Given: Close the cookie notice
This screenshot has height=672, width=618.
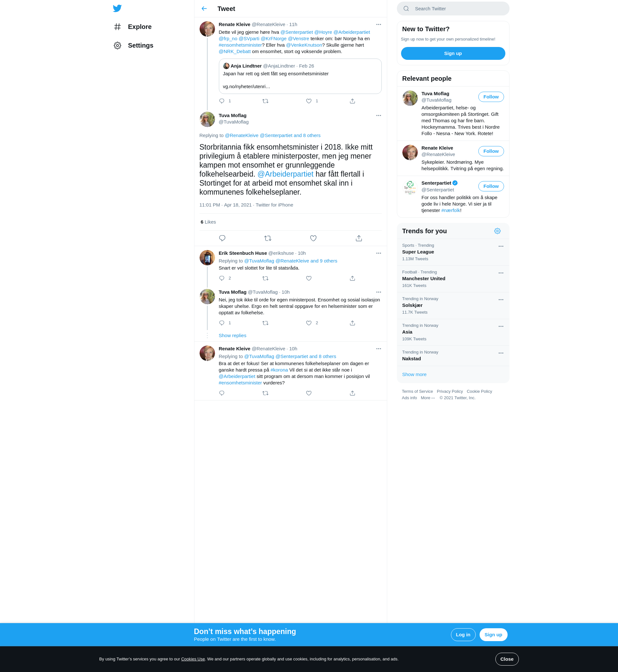Looking at the screenshot, I should [x=507, y=659].
